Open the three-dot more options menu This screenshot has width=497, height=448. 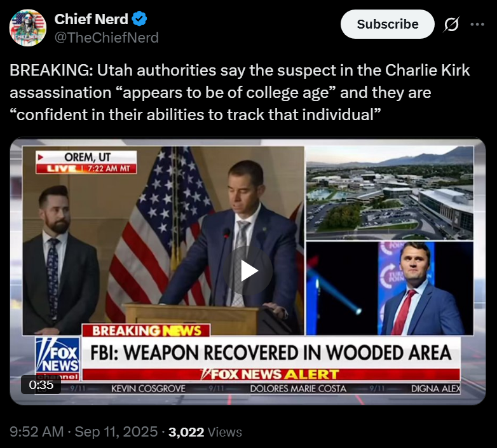(x=477, y=24)
